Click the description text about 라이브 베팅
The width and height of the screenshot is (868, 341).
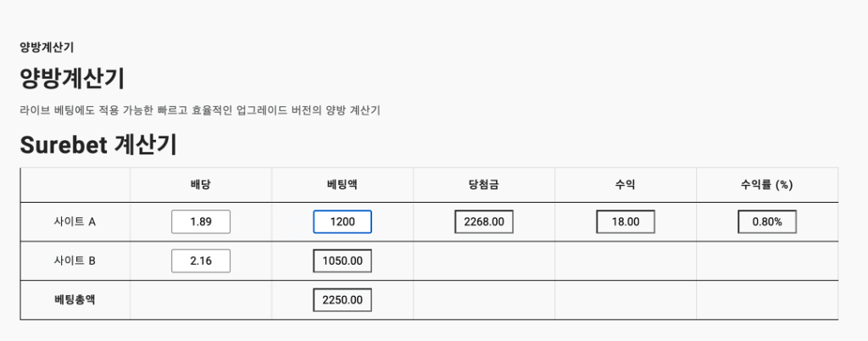coord(199,110)
